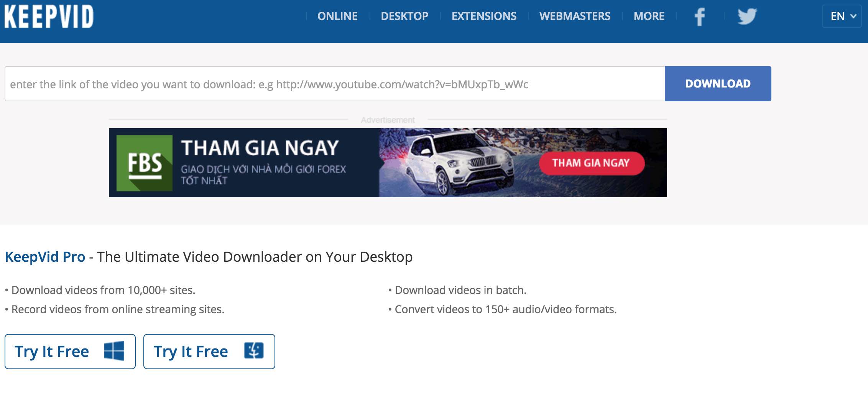Open the WEBMASTERS menu

point(575,16)
